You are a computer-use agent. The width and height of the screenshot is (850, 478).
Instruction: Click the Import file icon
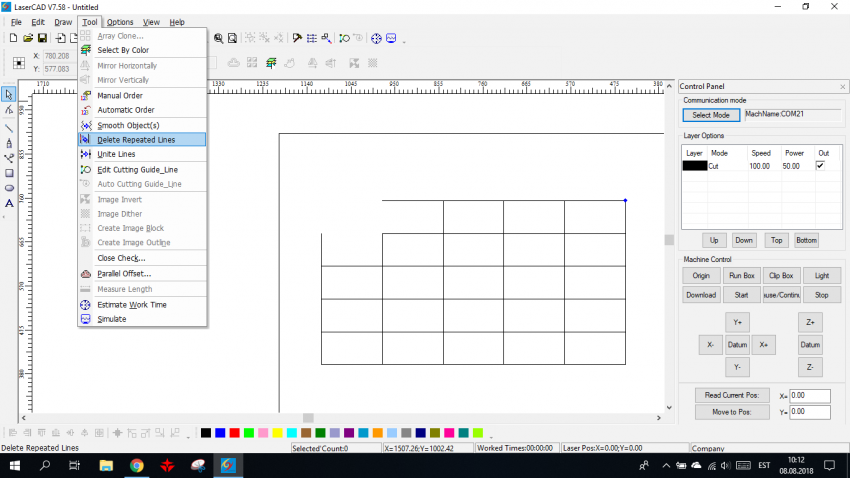point(61,38)
